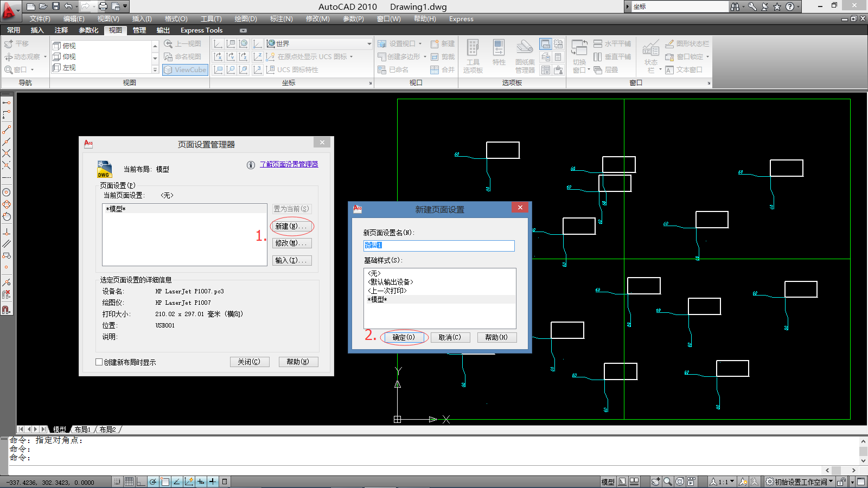Open the 了解页面设置管理器 help link
868x488 pixels.
289,164
